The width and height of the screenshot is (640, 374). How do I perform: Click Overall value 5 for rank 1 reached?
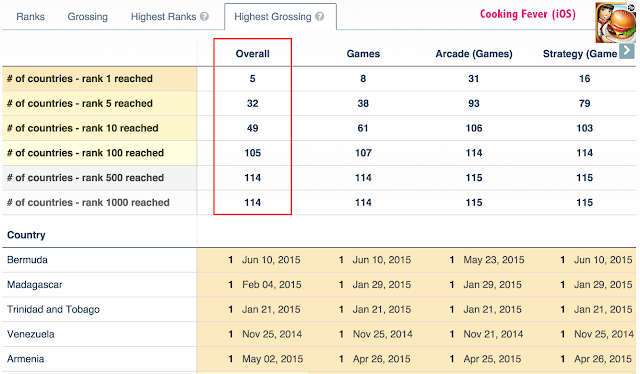point(253,79)
